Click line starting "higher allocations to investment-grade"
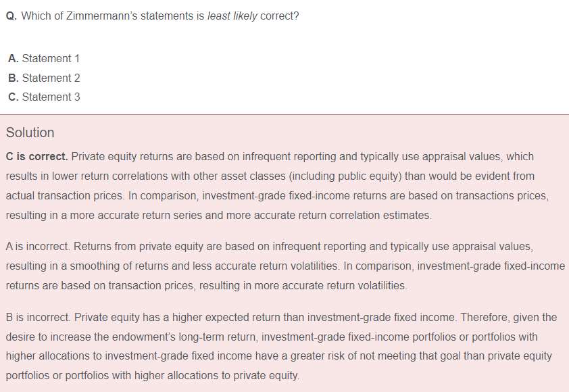The width and height of the screenshot is (569, 392). (278, 356)
